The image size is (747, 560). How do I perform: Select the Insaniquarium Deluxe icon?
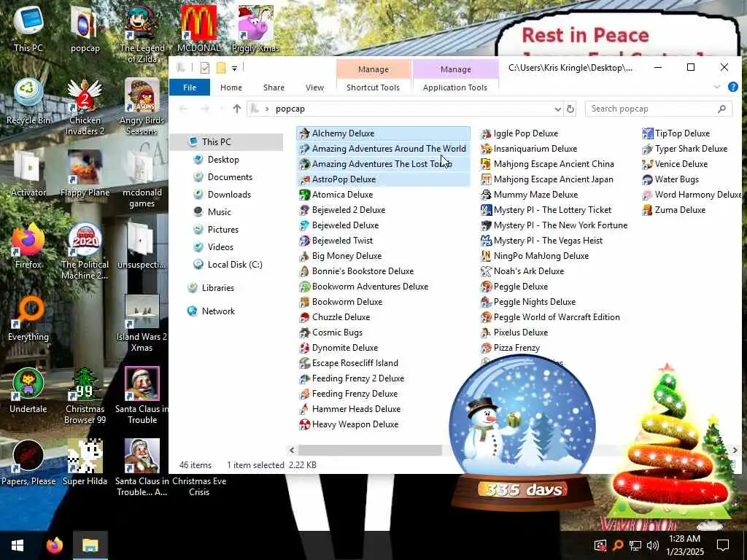point(486,149)
